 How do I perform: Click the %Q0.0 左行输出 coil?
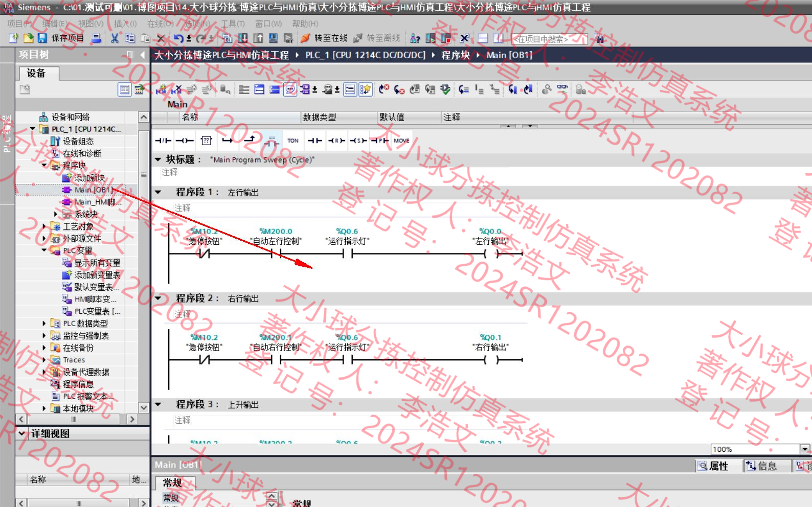click(x=490, y=253)
